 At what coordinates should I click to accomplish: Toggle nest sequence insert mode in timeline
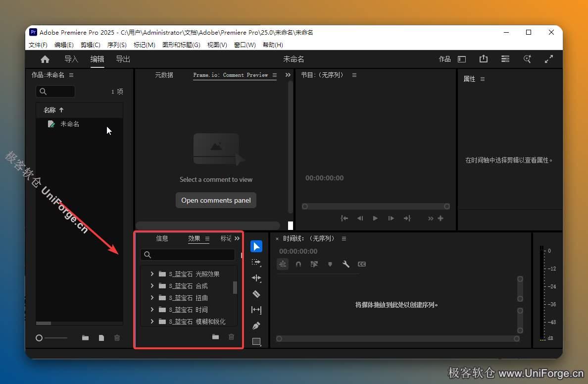[283, 264]
